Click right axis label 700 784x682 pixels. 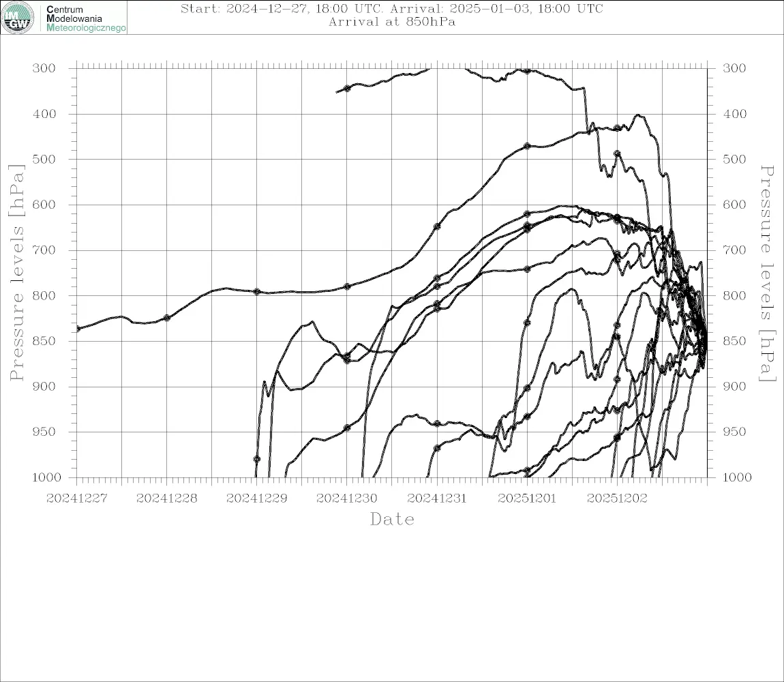(x=734, y=250)
